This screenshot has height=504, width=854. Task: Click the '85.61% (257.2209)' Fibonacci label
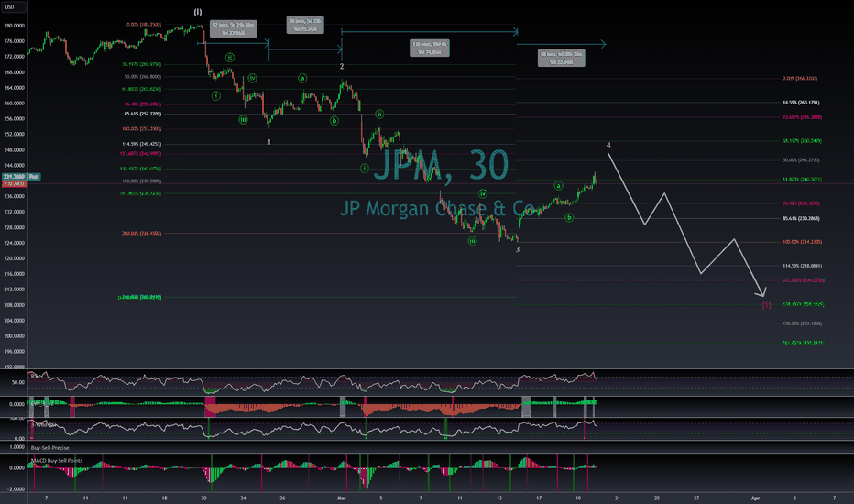click(x=143, y=114)
